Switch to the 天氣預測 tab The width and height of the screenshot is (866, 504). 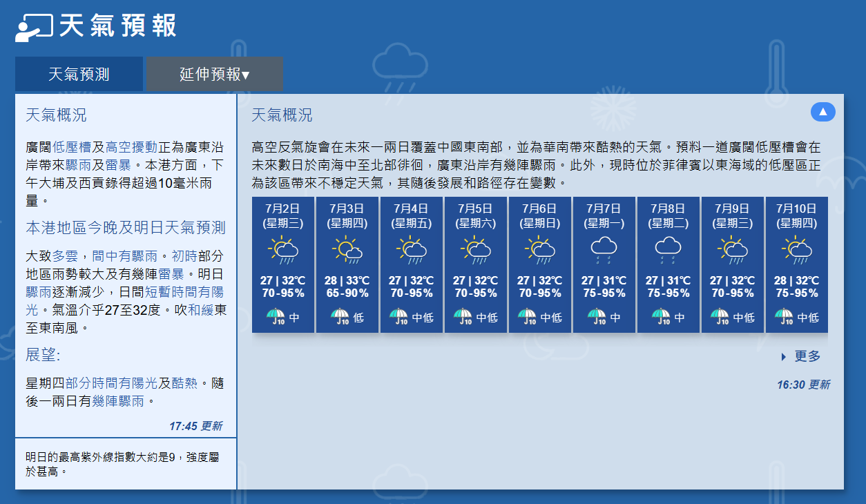pyautogui.click(x=79, y=74)
